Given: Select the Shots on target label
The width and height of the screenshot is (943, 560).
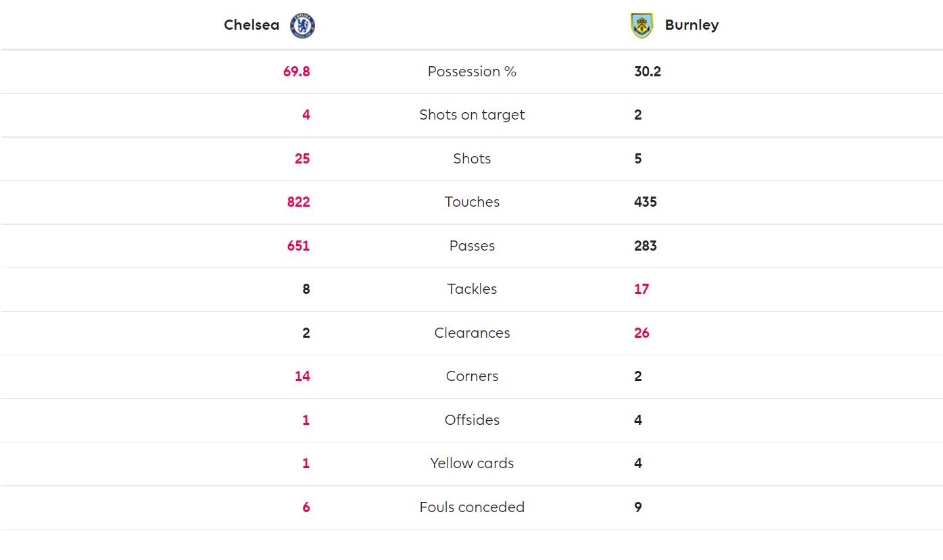Looking at the screenshot, I should click(x=472, y=115).
